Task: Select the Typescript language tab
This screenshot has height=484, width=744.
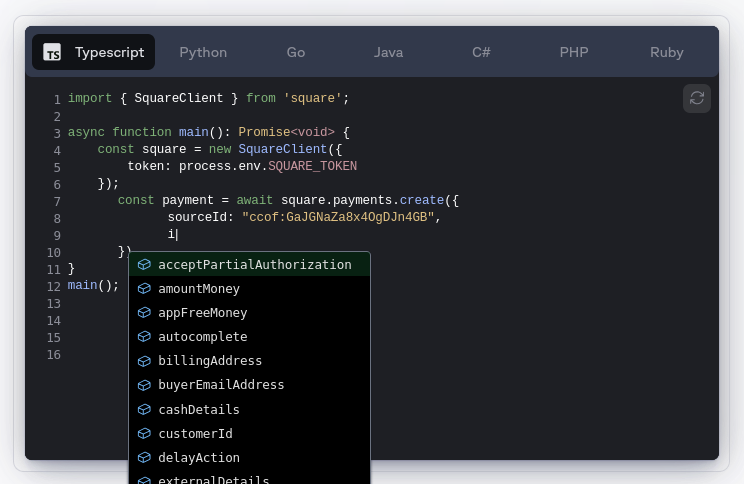Action: (93, 52)
